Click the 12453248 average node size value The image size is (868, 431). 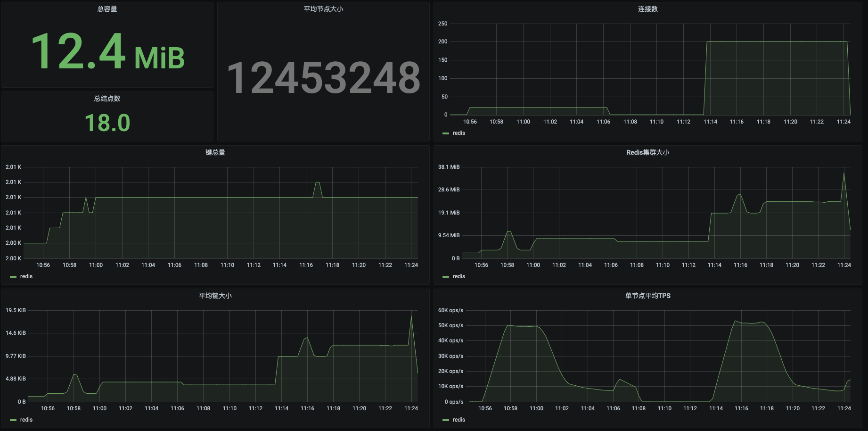pos(324,78)
